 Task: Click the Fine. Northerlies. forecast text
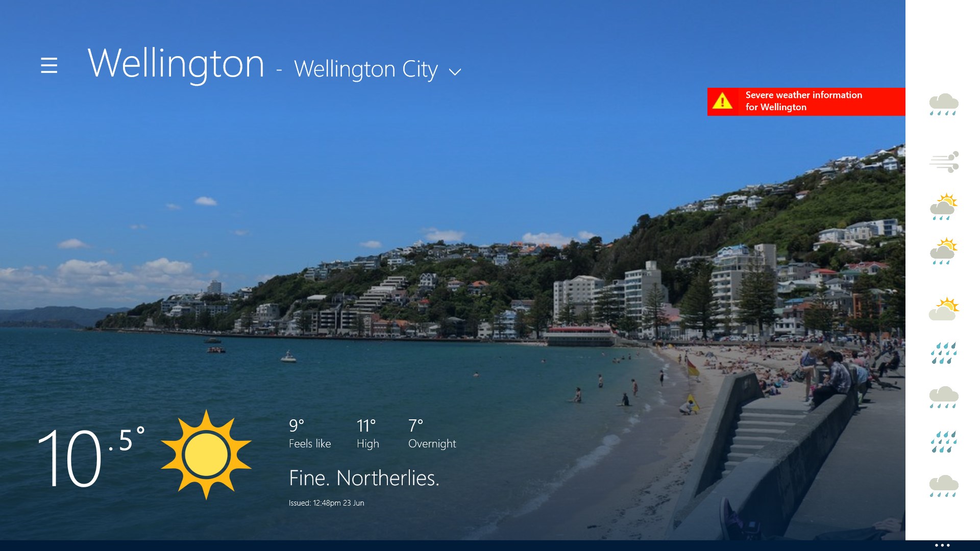[x=364, y=478]
